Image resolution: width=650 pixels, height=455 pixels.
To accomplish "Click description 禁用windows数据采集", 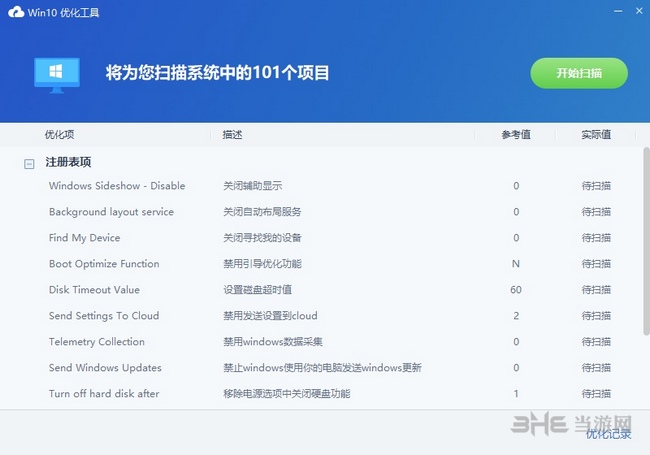I will [x=273, y=342].
